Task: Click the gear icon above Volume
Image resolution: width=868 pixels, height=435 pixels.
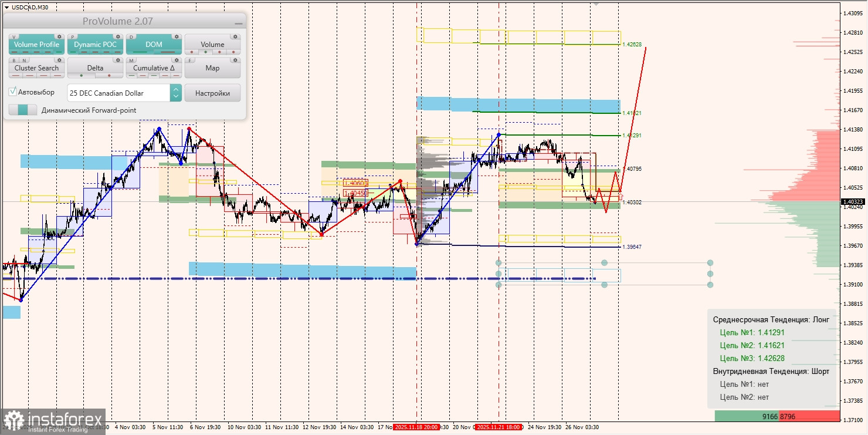Action: [x=235, y=36]
